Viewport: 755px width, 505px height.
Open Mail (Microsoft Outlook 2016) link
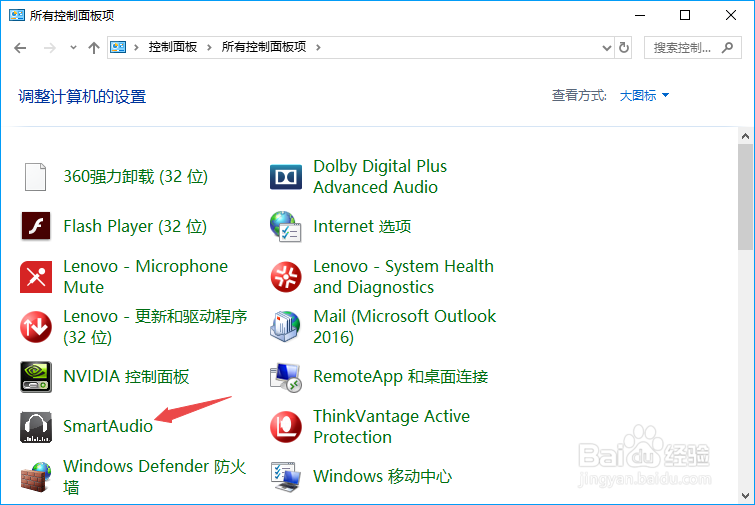click(x=404, y=326)
